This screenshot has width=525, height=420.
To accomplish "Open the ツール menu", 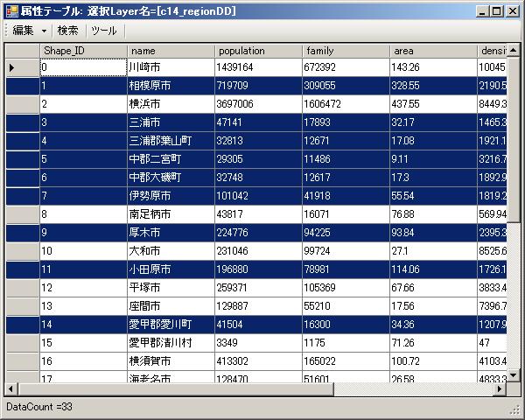I will [x=103, y=30].
